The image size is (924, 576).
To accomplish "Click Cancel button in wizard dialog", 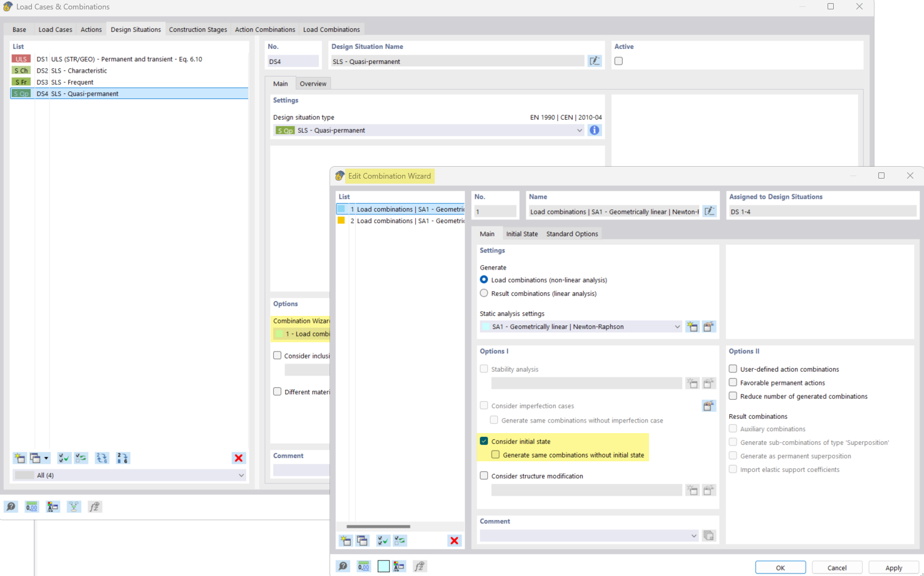I will tap(837, 567).
